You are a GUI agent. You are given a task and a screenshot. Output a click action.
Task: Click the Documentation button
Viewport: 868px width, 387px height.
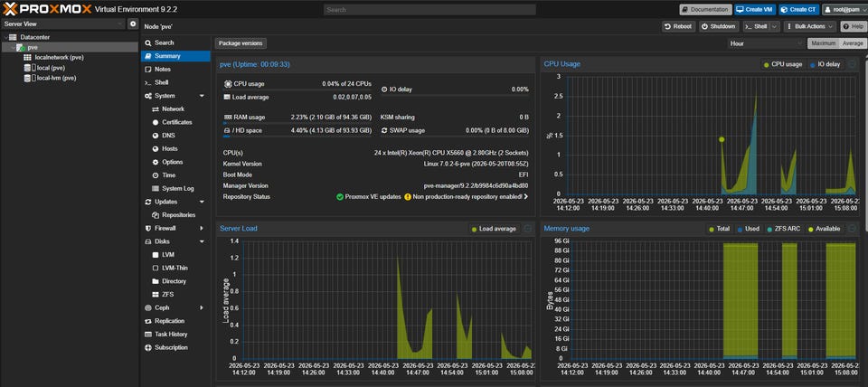pyautogui.click(x=705, y=9)
